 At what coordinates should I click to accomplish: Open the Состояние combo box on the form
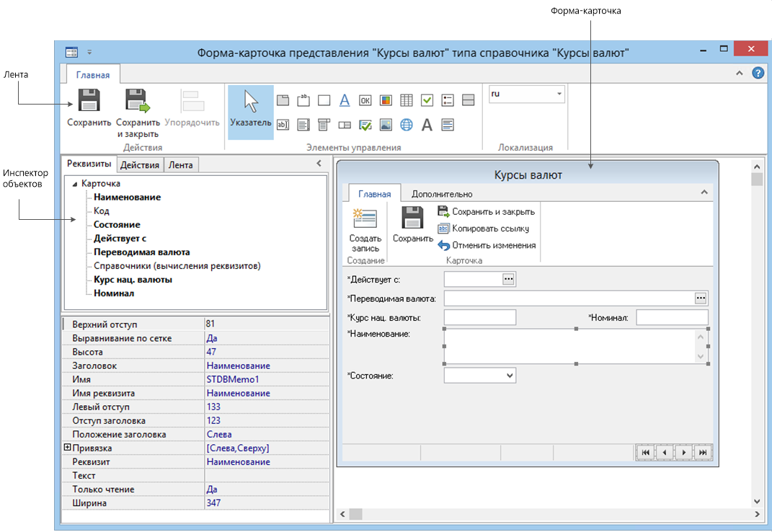(510, 376)
